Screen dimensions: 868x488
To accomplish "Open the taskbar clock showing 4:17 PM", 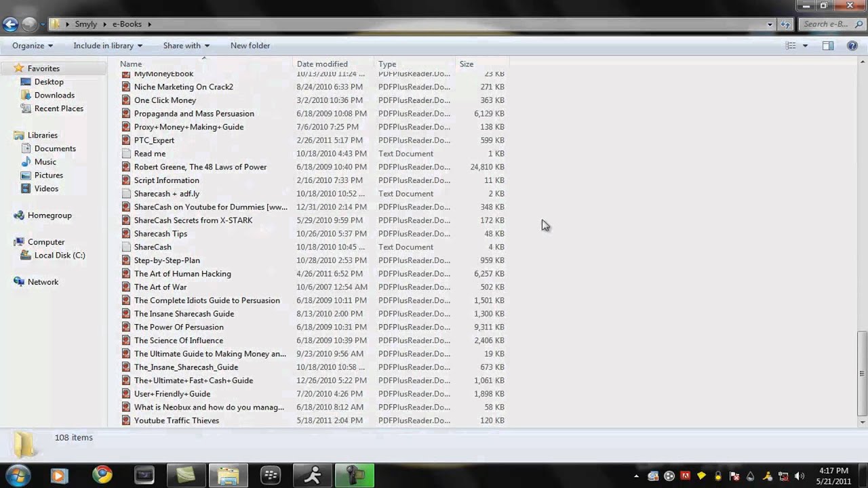I will (833, 476).
